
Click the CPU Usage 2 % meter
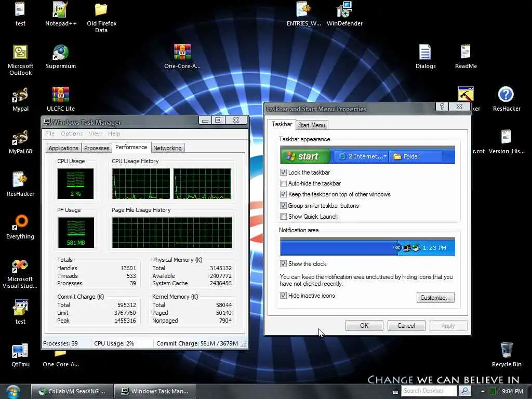(75, 183)
